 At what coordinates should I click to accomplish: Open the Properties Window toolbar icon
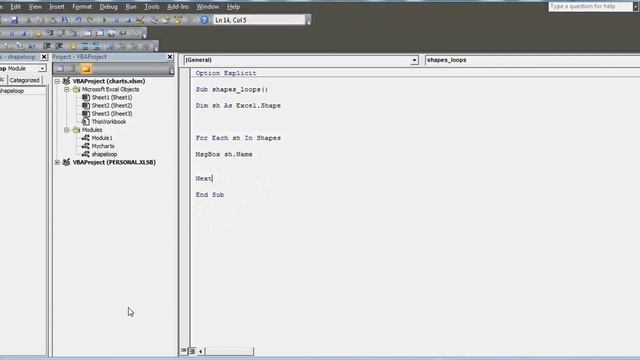(166, 20)
